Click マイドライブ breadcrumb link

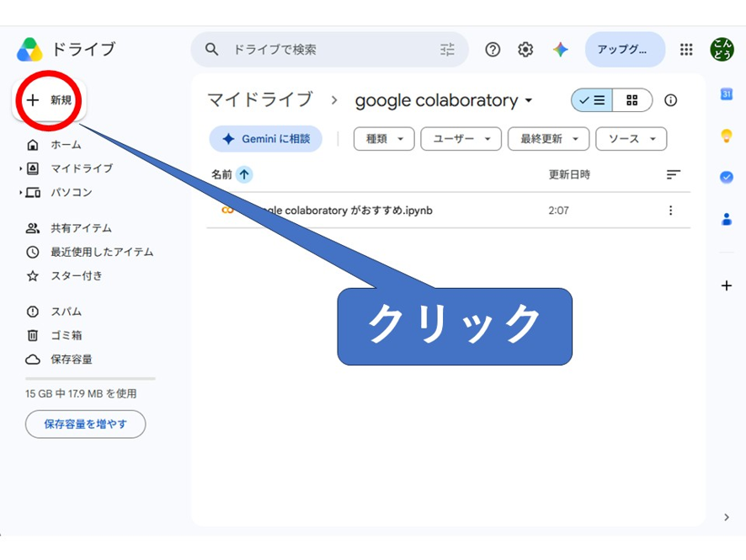[260, 100]
